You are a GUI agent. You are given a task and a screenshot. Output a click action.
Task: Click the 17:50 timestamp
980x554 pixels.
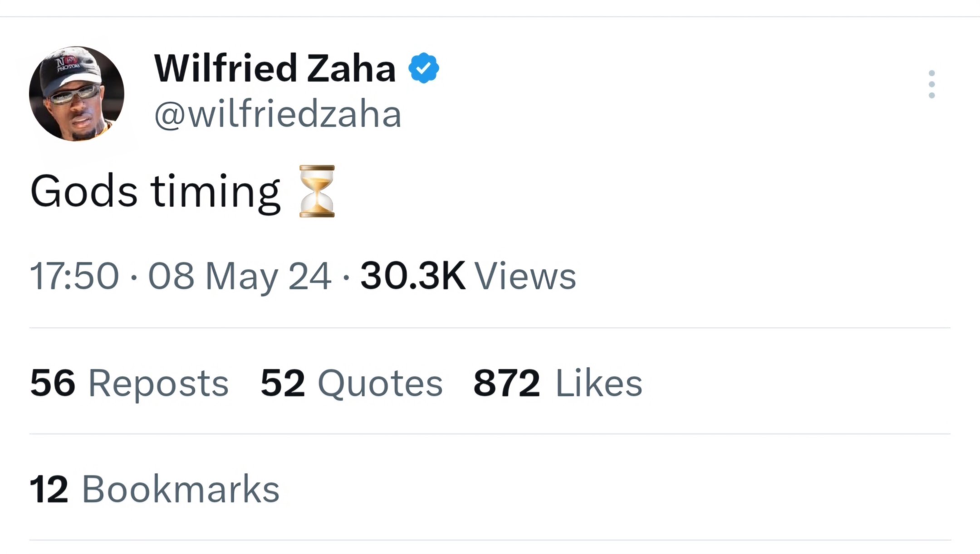pyautogui.click(x=74, y=276)
